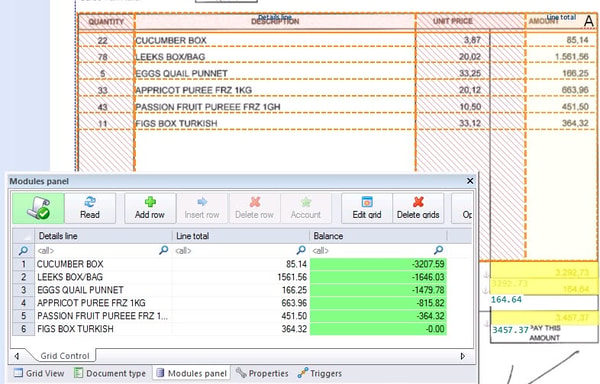
Task: Click line total value 166.25 in grid
Action: (241, 290)
